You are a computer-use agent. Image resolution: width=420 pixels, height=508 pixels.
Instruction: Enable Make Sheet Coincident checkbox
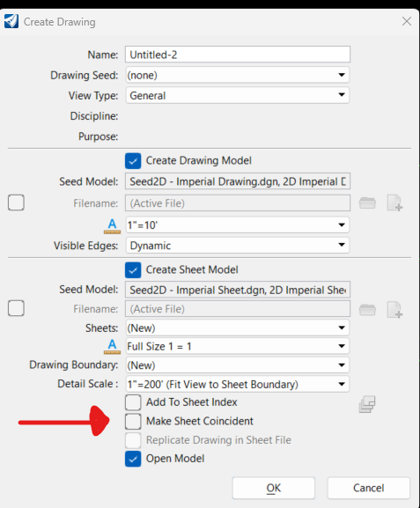[133, 421]
